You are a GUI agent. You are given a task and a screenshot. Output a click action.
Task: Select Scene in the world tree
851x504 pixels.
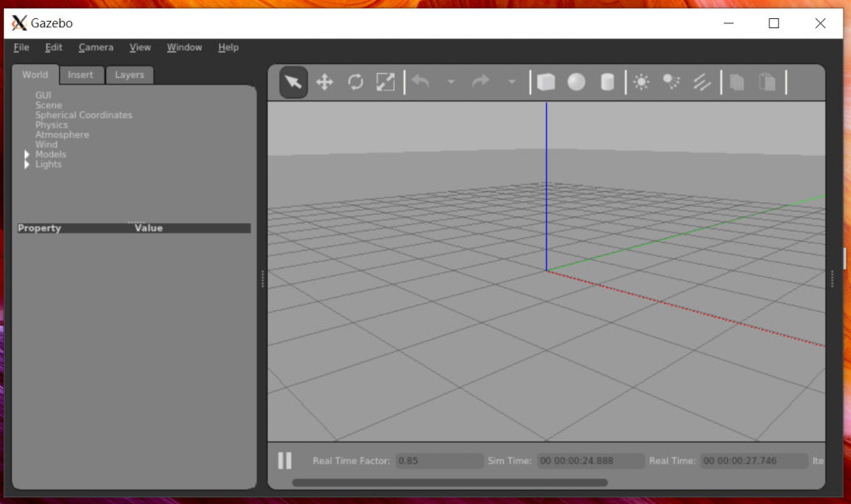point(49,105)
